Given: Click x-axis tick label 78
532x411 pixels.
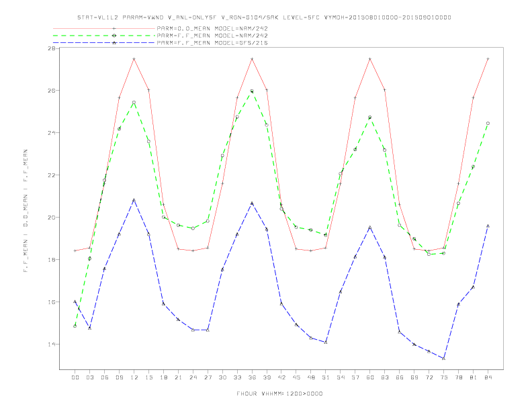Looking at the screenshot, I should click(x=458, y=377).
